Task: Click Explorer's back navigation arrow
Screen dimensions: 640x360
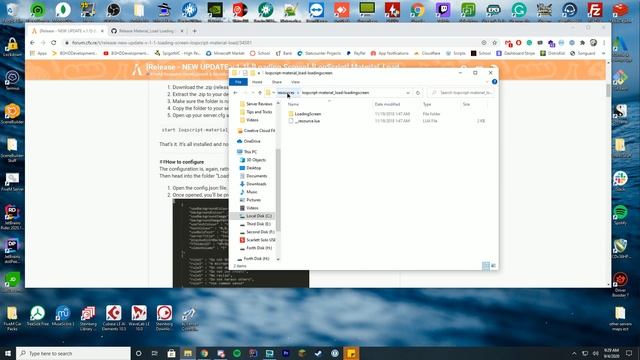Action: 236,93
